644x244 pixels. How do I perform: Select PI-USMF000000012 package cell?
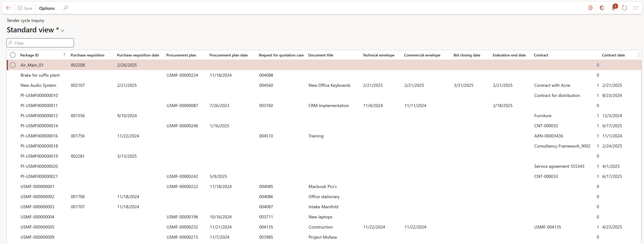[x=39, y=116]
